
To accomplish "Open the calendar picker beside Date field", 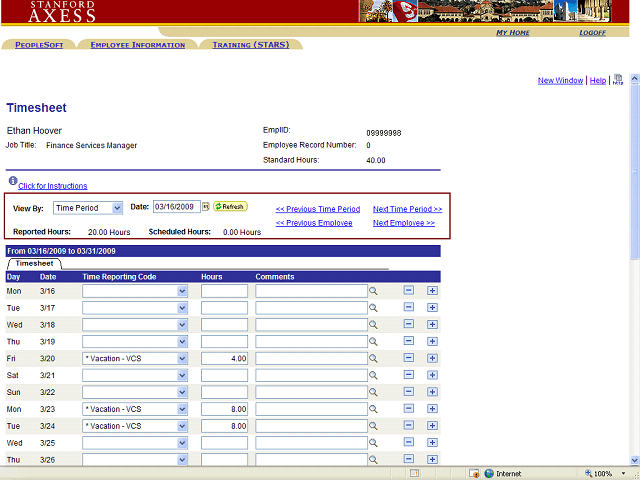I will (206, 207).
